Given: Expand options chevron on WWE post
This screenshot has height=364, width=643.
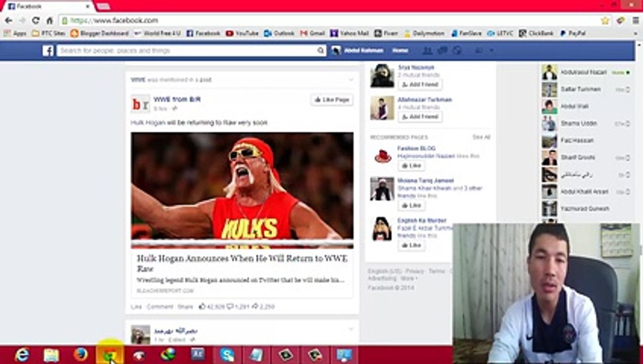Looking at the screenshot, I should (351, 79).
